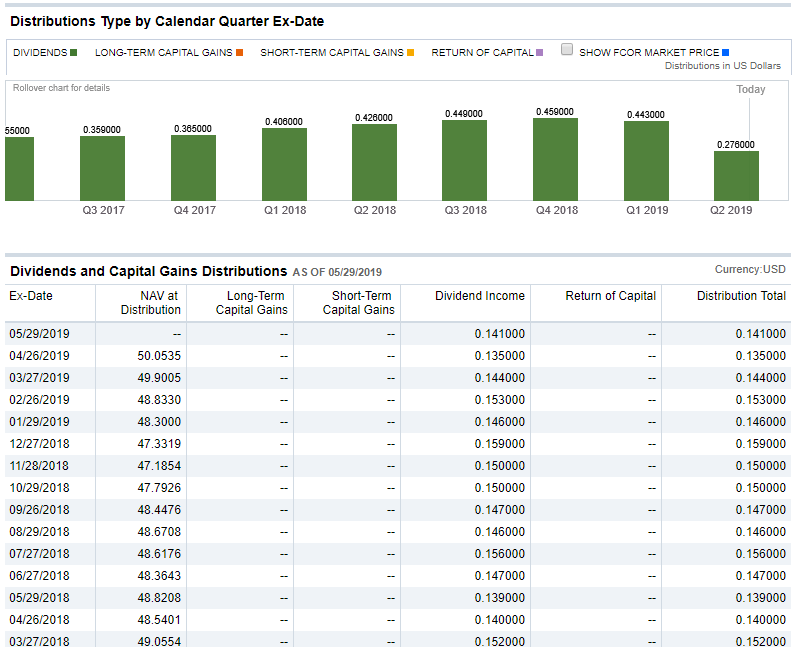Click the purple Return of Capital legend square
This screenshot has height=647, width=800.
coord(540,53)
